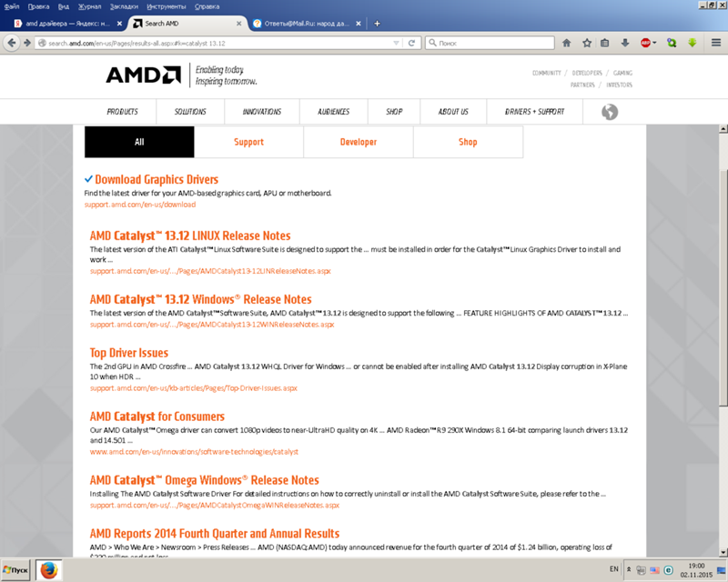
Task: Close the Search AMD tab
Action: pyautogui.click(x=238, y=24)
